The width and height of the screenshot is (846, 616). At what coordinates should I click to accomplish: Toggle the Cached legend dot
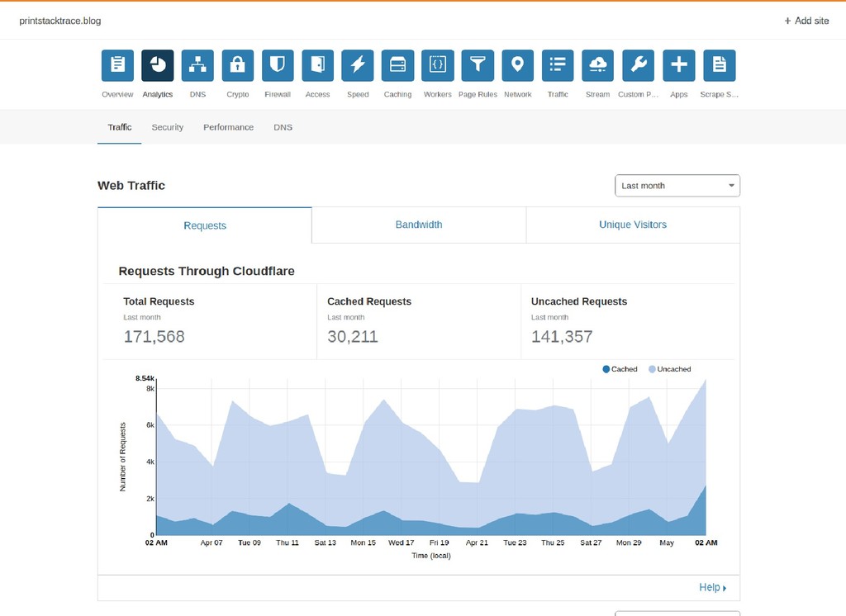(x=606, y=369)
